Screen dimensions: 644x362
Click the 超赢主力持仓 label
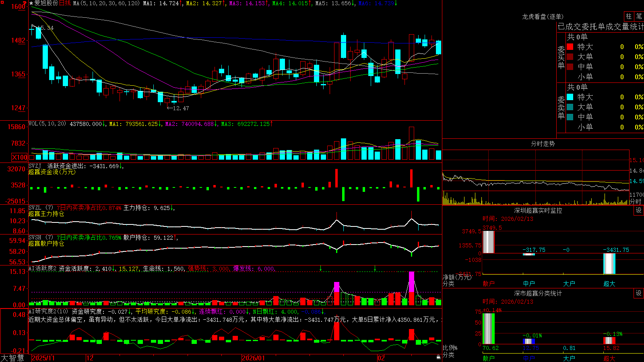46,214
